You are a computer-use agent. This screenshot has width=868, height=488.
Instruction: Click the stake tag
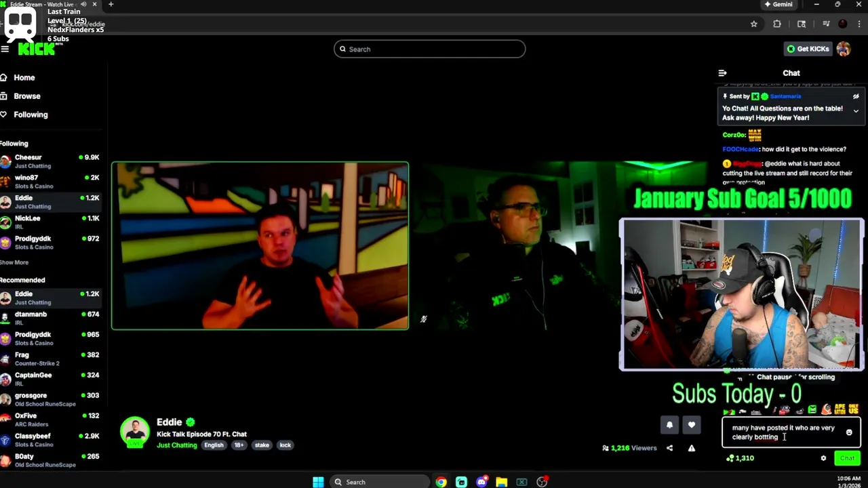tap(262, 445)
